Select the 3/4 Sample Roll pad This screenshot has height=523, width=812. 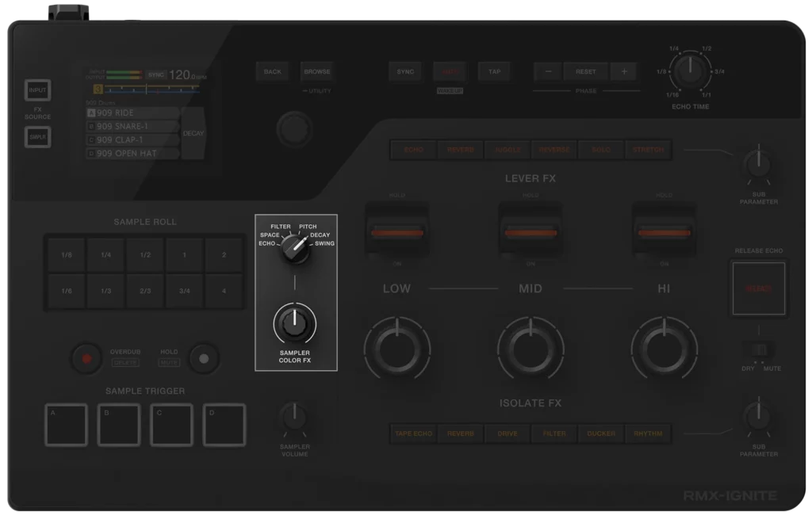click(x=185, y=291)
